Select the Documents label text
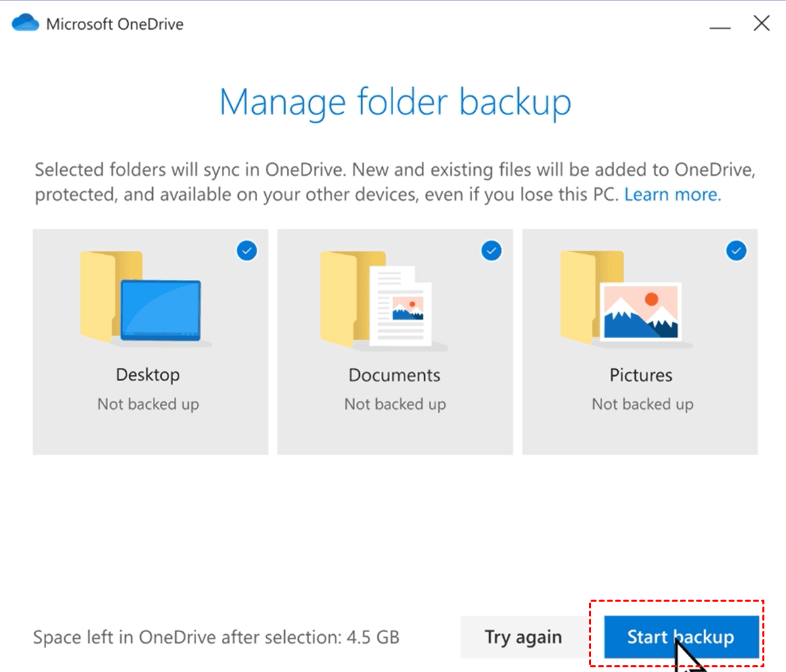This screenshot has height=672, width=786. pos(394,375)
